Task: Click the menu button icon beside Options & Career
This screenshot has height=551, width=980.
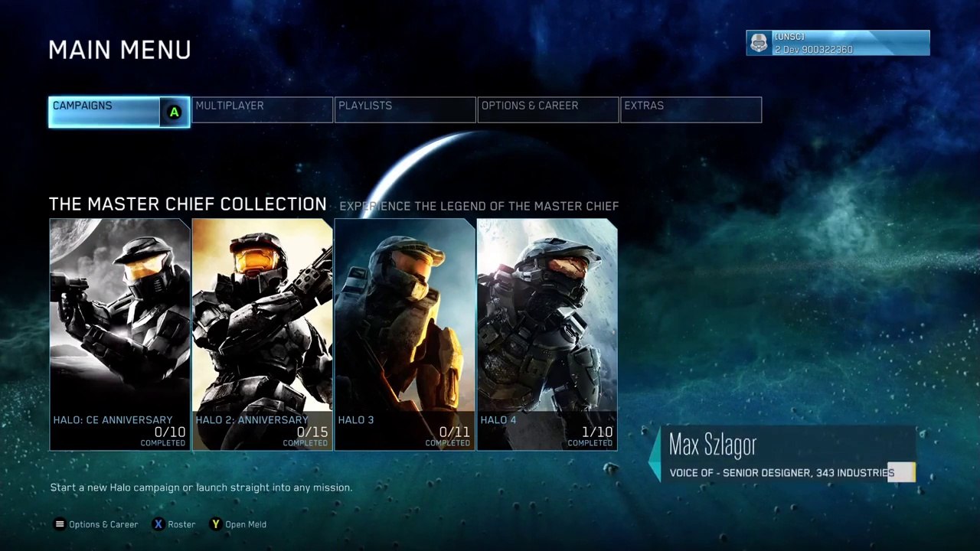Action: pos(59,524)
